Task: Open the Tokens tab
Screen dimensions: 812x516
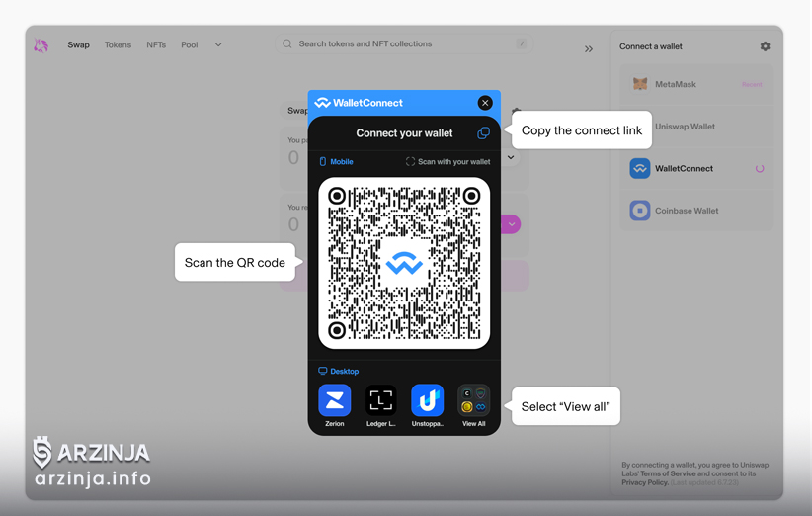Action: click(118, 45)
